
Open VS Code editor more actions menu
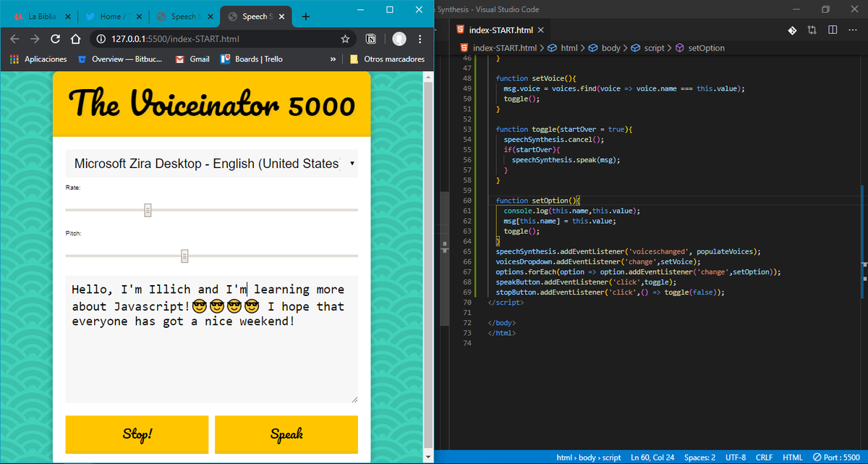point(852,30)
